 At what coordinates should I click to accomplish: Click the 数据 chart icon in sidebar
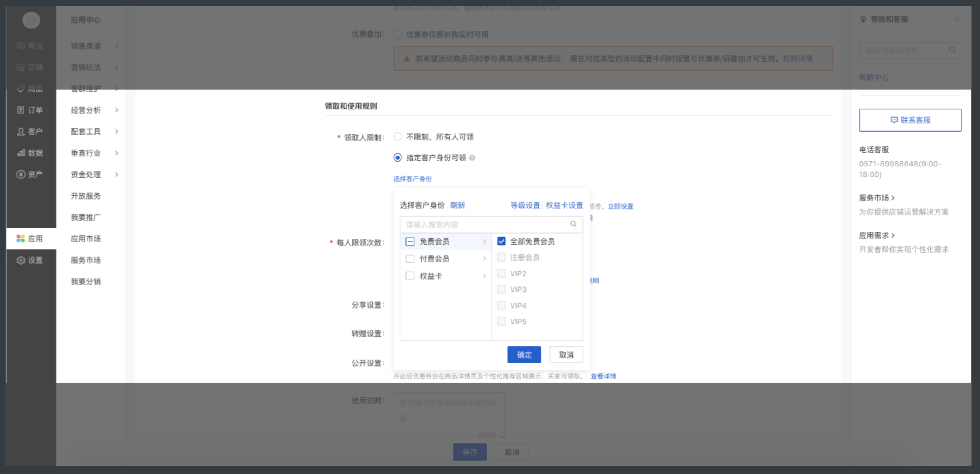point(21,153)
